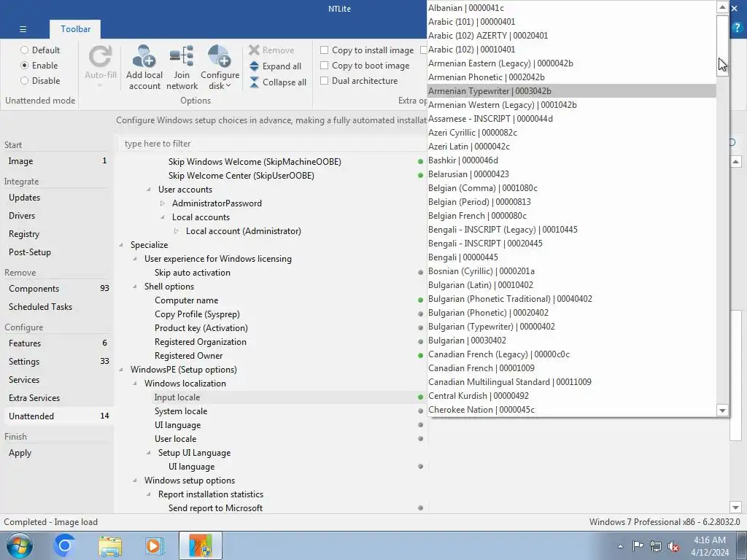The image size is (747, 560).
Task: Click dropdown list scroll down arrow
Action: click(x=722, y=411)
